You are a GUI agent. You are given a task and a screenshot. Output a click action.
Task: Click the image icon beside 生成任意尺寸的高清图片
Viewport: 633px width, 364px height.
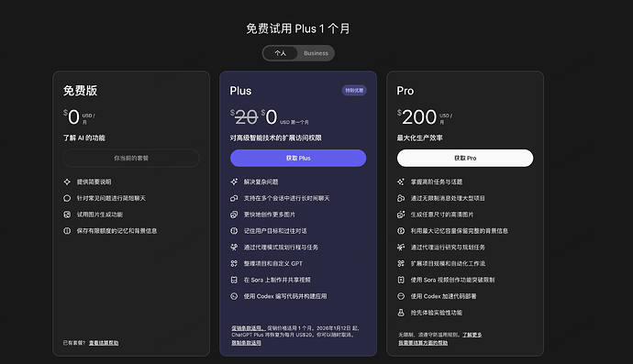(401, 215)
